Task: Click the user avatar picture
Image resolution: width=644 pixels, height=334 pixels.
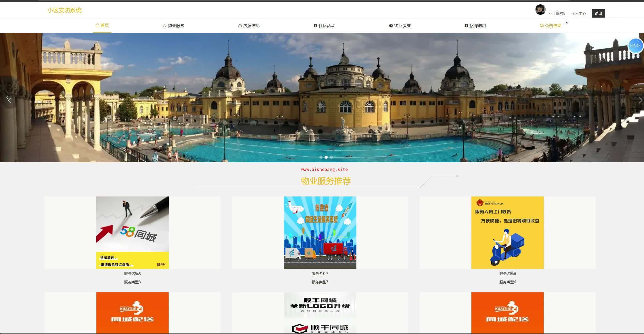Action: (x=540, y=10)
